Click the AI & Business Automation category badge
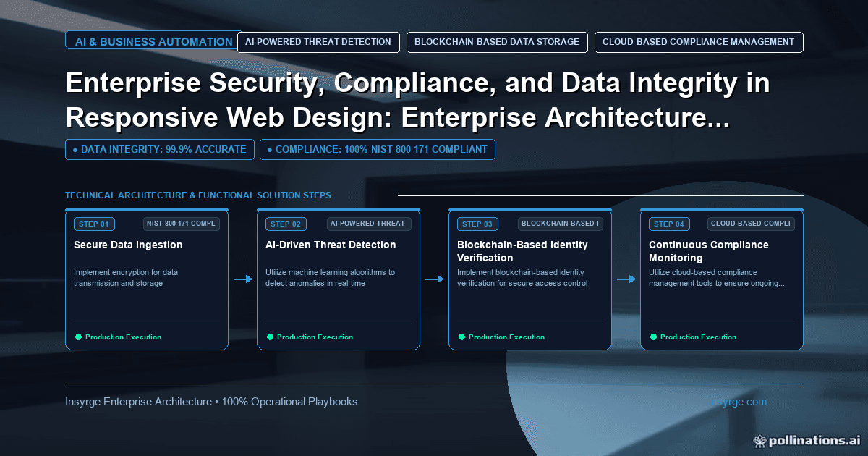This screenshot has width=868, height=456. 153,42
